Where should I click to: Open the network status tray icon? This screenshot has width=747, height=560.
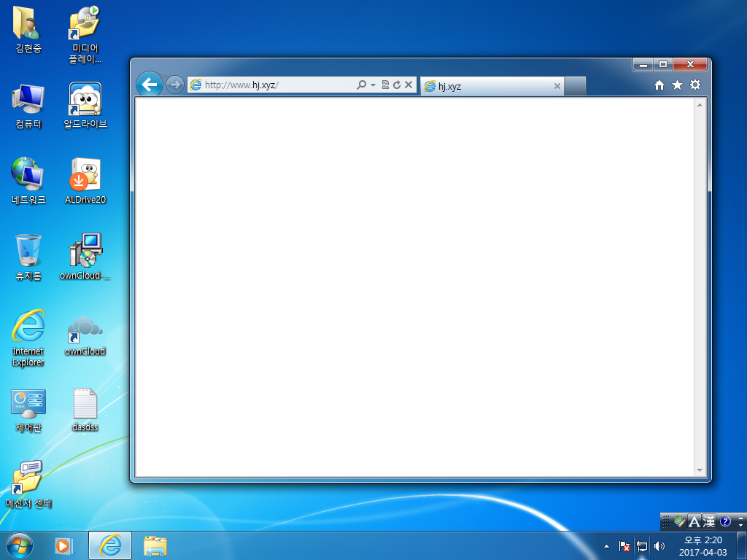(642, 546)
